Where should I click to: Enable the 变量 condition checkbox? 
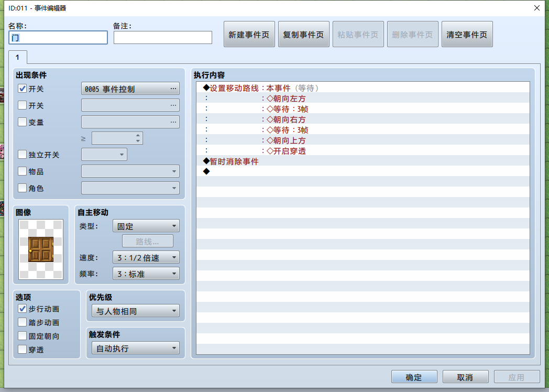click(22, 122)
